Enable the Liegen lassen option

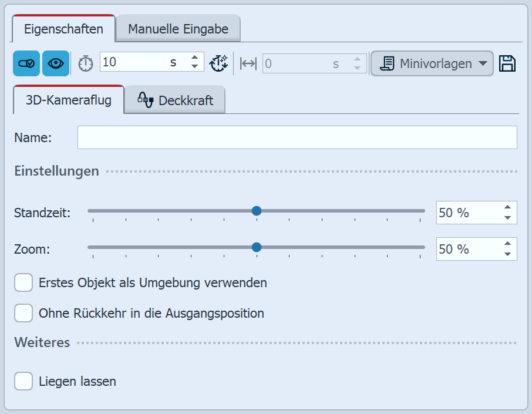pos(23,381)
